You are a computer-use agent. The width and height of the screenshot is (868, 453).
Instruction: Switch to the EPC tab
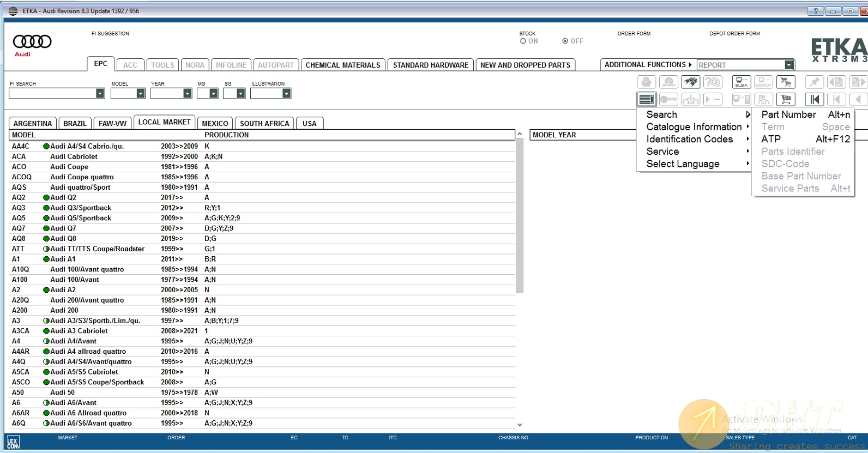pyautogui.click(x=101, y=64)
